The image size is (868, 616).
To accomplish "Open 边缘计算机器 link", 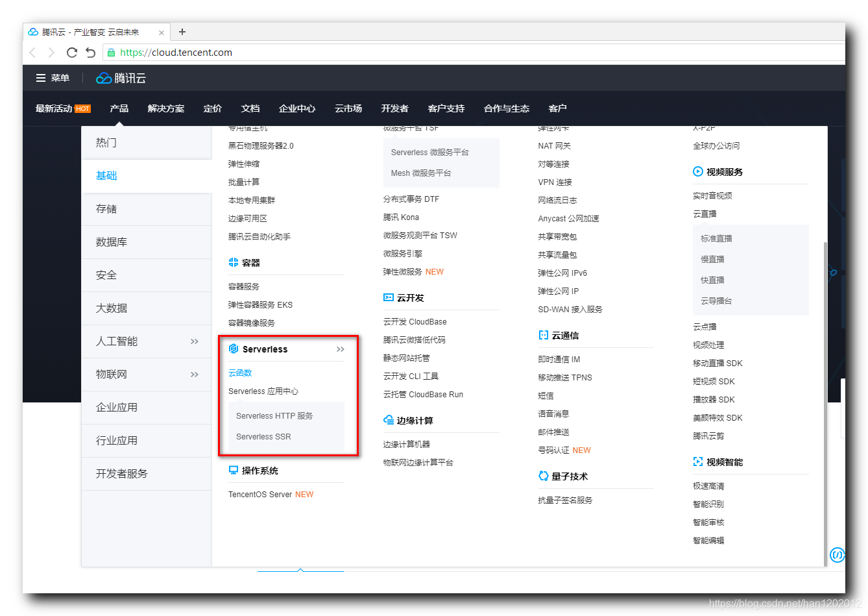I will 407,444.
